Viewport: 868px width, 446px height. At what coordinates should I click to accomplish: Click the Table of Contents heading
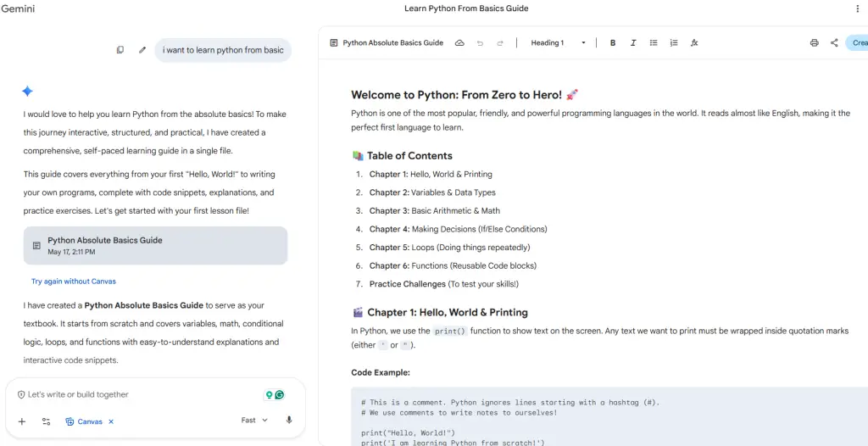point(403,156)
